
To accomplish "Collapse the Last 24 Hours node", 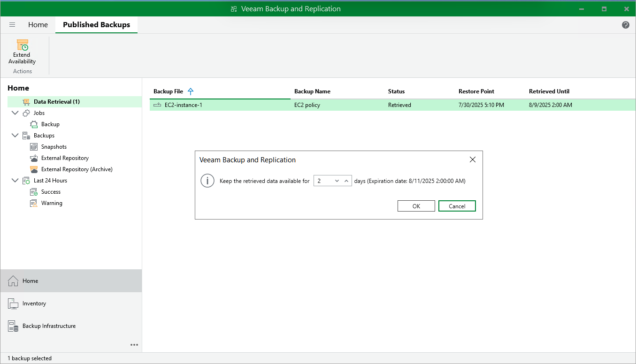I will point(15,181).
